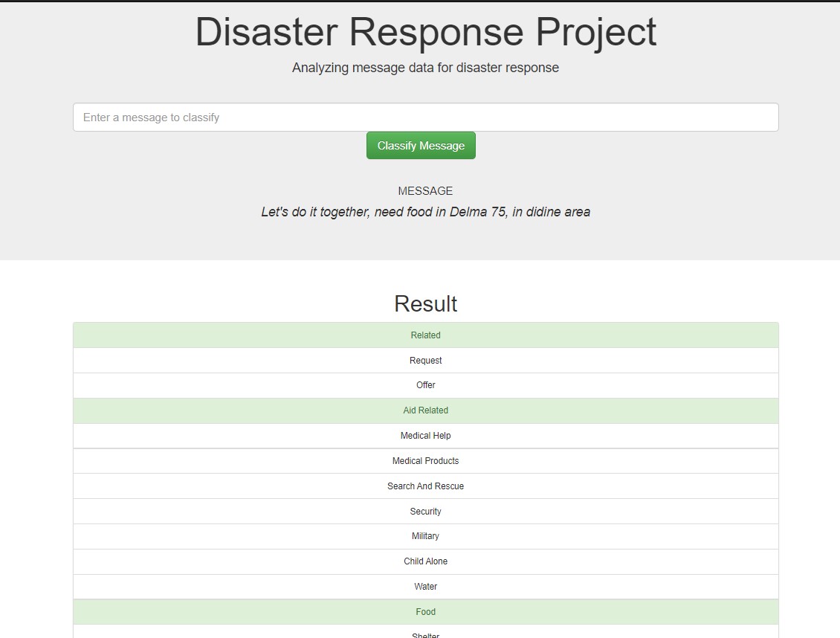
Task: Select the Security result row
Action: click(425, 511)
